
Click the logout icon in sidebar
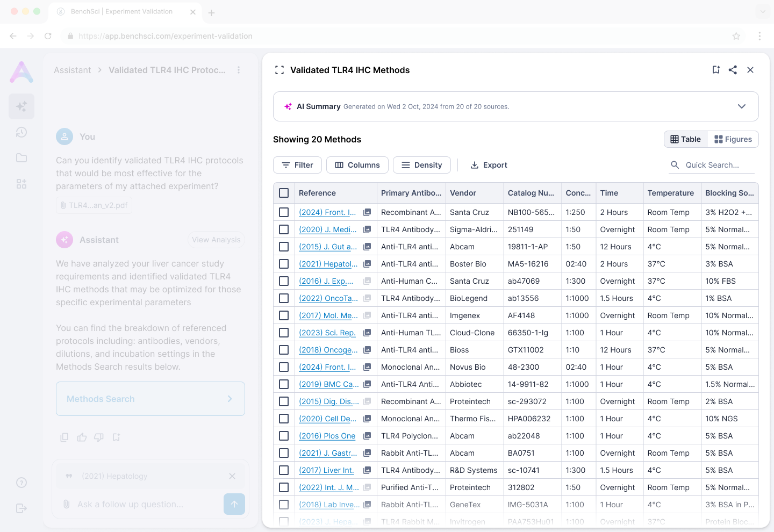coord(21,508)
